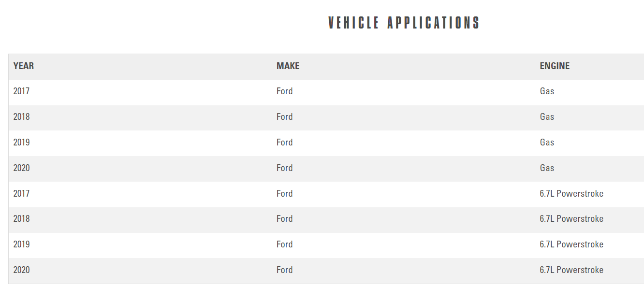Screen dimensions: 644x302
Task: Select 6.7L Powerstroke cell for 2018
Action: [571, 219]
